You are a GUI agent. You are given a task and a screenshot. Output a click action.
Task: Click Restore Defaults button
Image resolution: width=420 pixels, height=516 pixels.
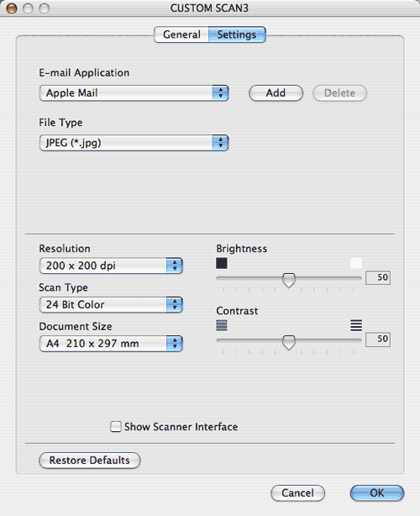click(x=89, y=460)
